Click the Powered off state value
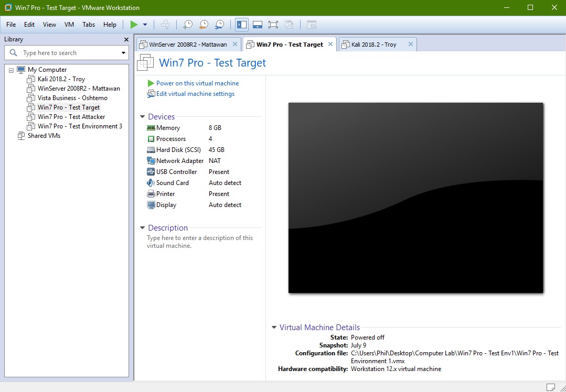This screenshot has width=566, height=392. tap(368, 337)
